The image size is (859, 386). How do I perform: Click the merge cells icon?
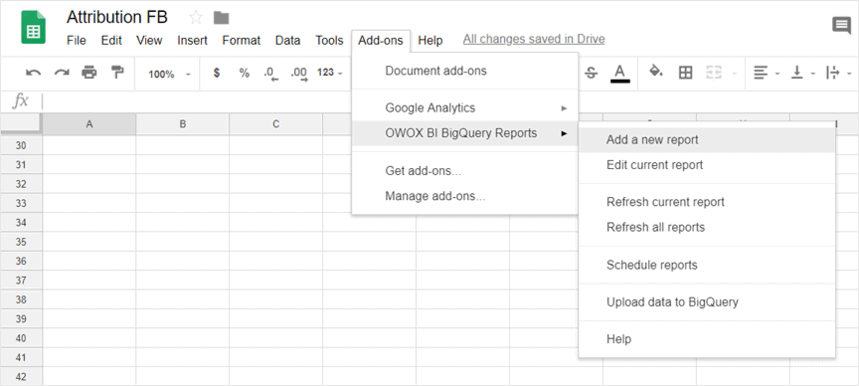714,73
